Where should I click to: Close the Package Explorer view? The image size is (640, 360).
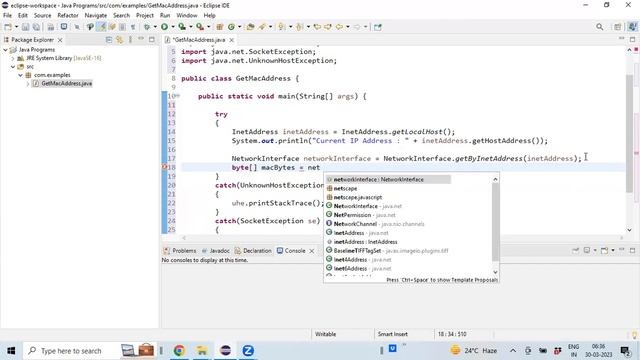pos(60,40)
